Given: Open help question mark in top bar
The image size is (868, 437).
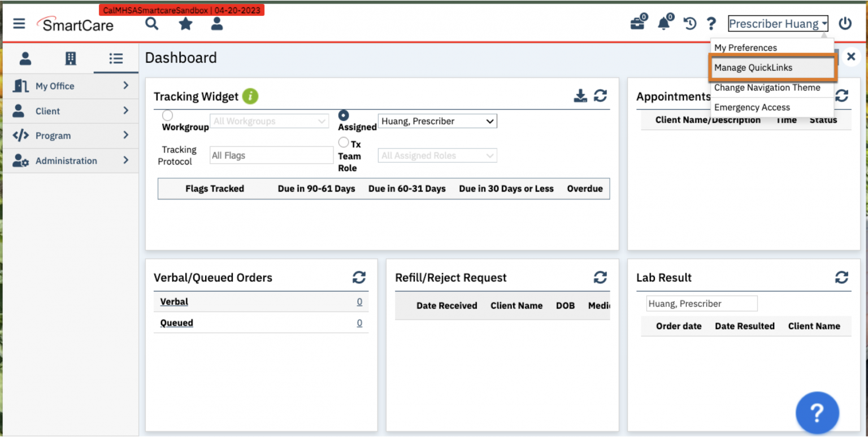Looking at the screenshot, I should pyautogui.click(x=711, y=24).
